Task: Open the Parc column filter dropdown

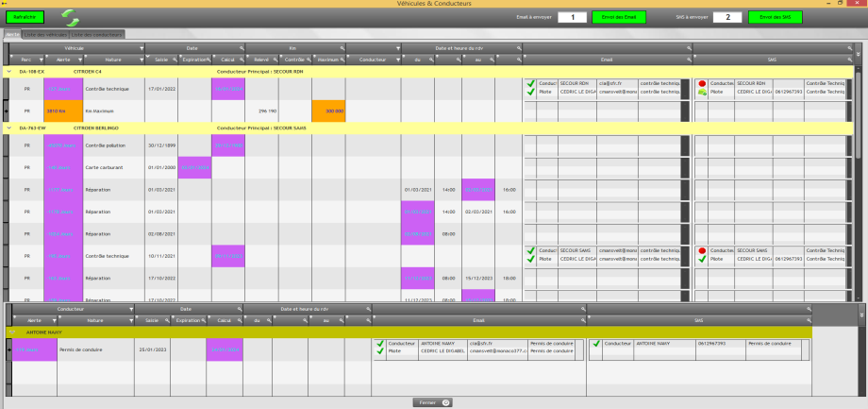Action: pyautogui.click(x=39, y=59)
